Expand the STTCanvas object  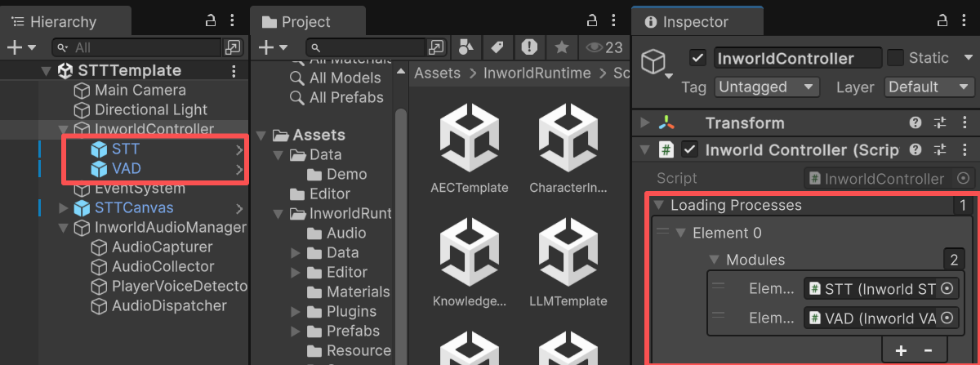tap(64, 208)
